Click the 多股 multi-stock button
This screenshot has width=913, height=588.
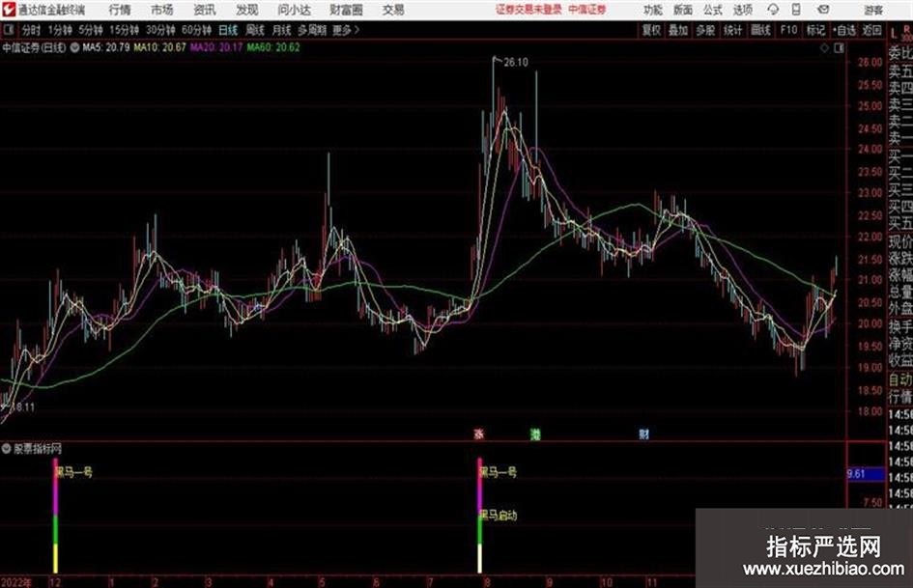coord(705,30)
